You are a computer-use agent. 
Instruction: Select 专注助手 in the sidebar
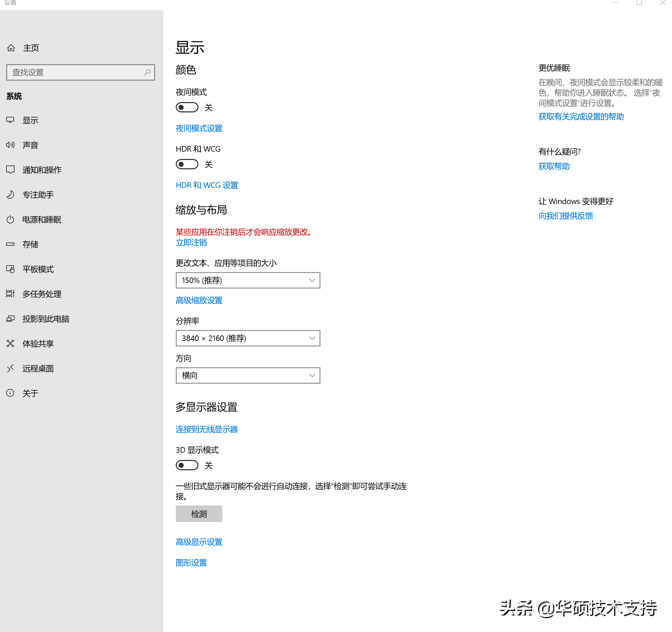(x=82, y=195)
